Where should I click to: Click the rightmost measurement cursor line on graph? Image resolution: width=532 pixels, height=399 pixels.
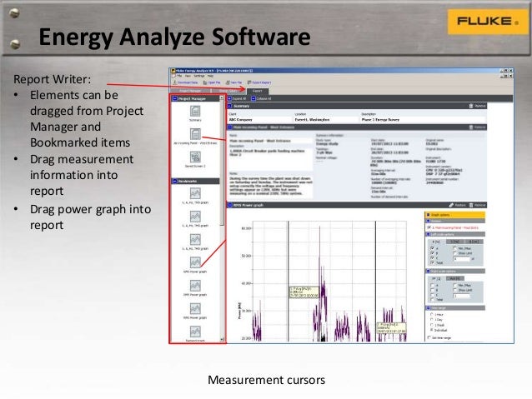[375, 281]
